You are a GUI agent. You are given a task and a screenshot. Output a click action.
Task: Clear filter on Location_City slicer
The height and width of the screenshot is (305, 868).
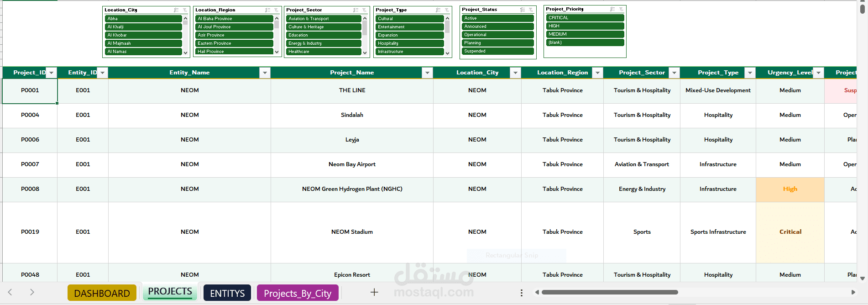pyautogui.click(x=185, y=10)
